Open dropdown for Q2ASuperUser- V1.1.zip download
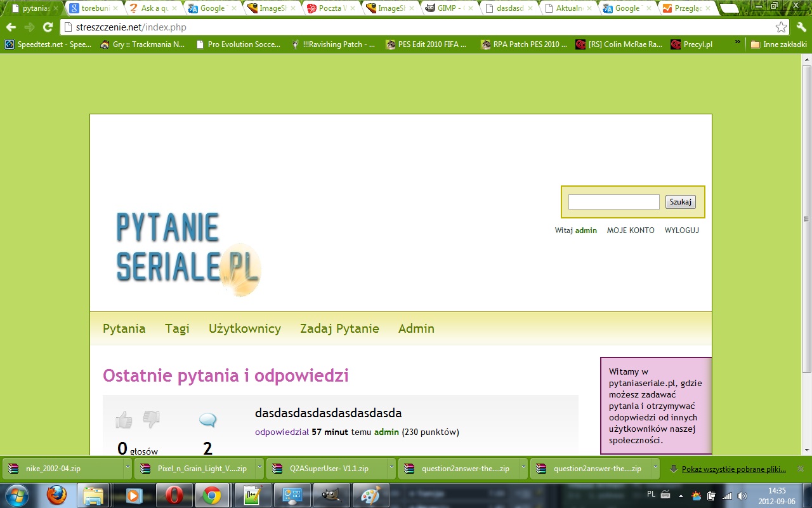Viewport: 812px width, 508px height. click(391, 469)
